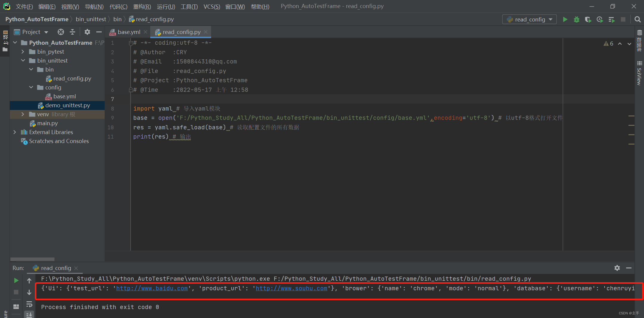Screen dimensions: 644x318
Task: Collapse all folders in Project panel
Action: [x=72, y=32]
